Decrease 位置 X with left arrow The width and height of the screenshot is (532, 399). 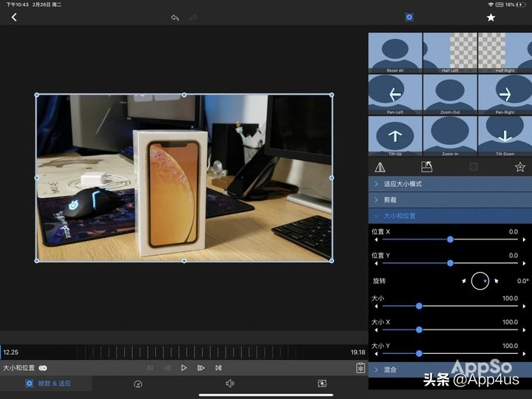[x=376, y=239]
